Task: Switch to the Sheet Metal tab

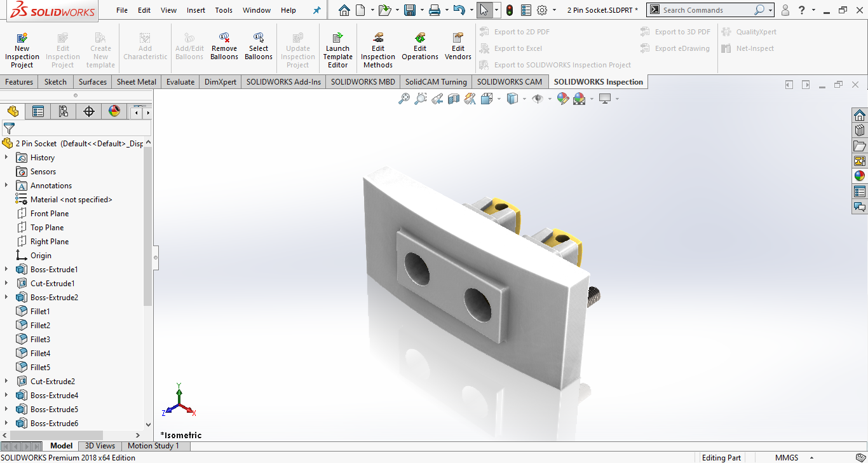Action: (x=137, y=82)
